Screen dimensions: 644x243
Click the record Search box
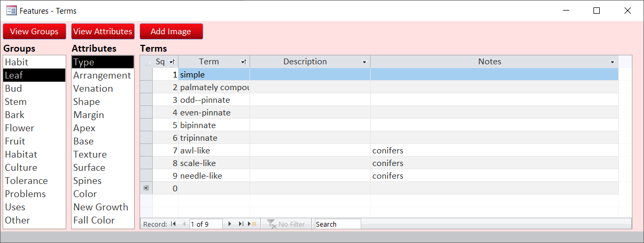click(x=338, y=224)
